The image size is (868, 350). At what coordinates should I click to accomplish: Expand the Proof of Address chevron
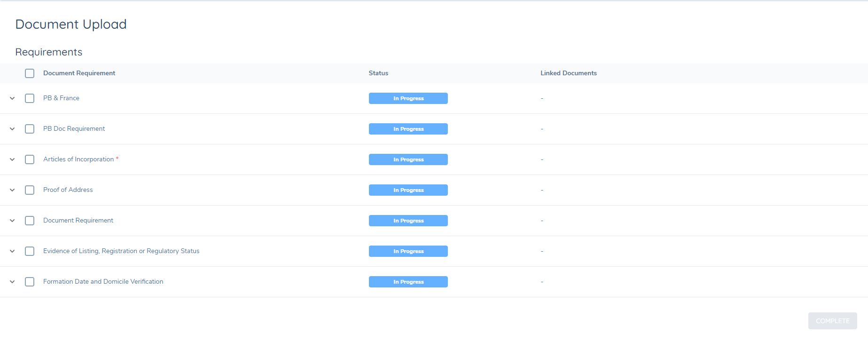coord(12,190)
